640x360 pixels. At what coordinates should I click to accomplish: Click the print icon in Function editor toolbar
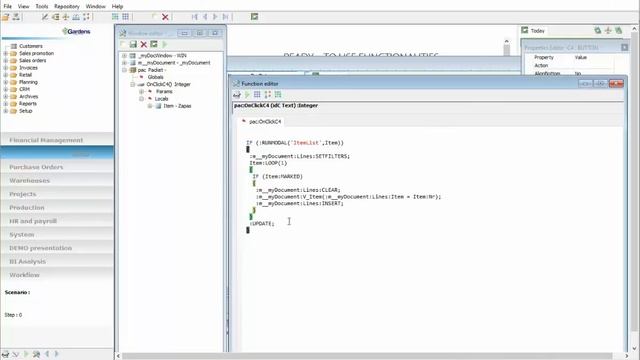(x=237, y=95)
